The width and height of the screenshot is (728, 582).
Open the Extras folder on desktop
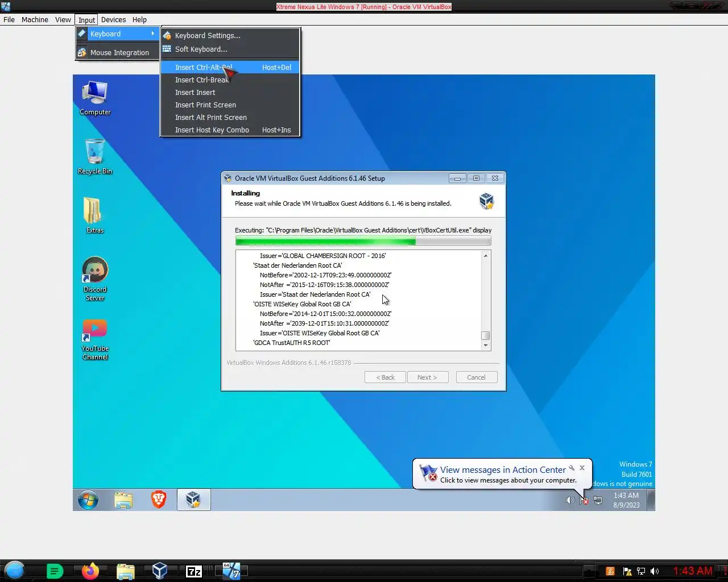point(94,215)
